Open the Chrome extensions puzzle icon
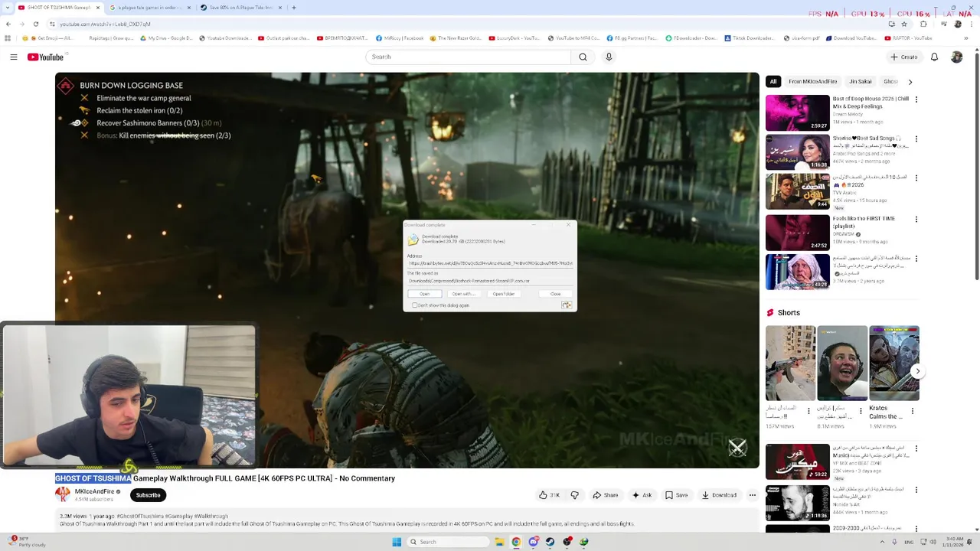This screenshot has height=551, width=980. coord(923,24)
